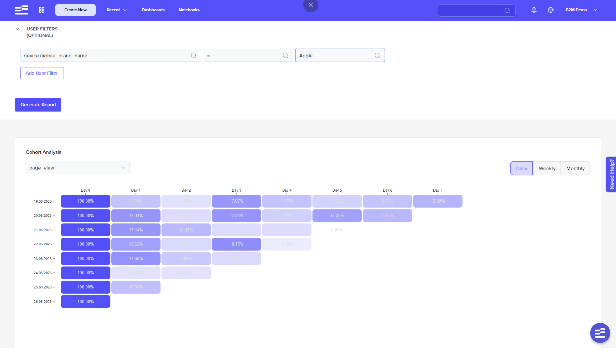616x364 pixels.
Task: Click the app logo icon in header
Action: point(21,10)
